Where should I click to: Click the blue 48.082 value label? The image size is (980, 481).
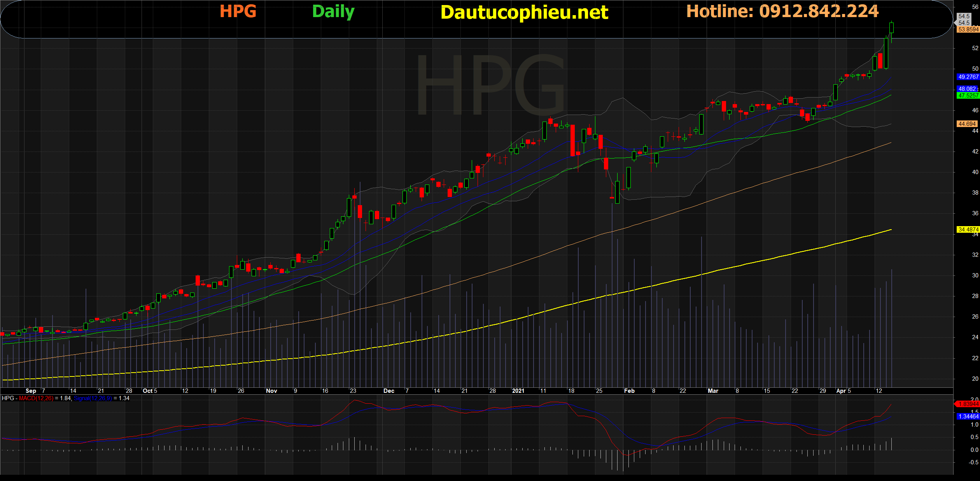[967, 89]
